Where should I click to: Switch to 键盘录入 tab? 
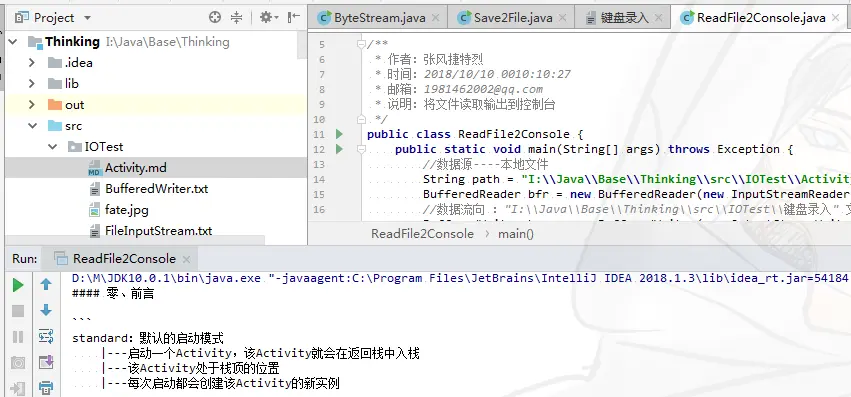623,17
